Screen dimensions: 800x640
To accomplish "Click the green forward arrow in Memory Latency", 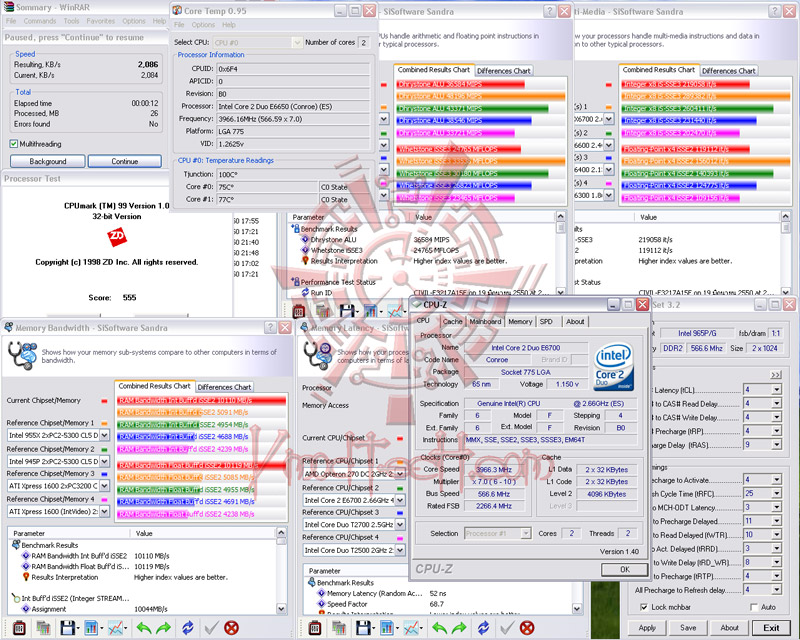I will [x=459, y=627].
